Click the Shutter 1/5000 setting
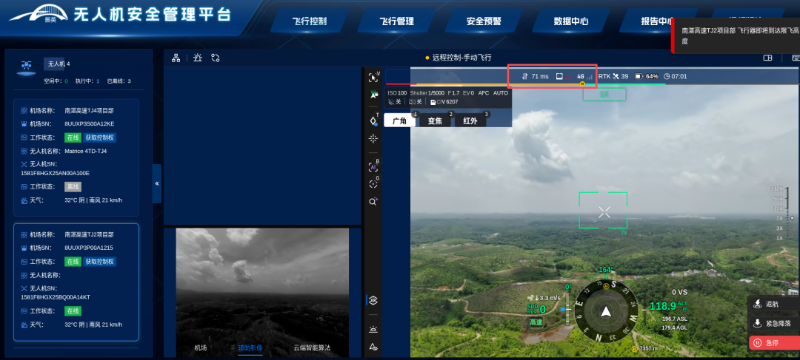Viewport: 800px width, 360px height. [x=427, y=93]
